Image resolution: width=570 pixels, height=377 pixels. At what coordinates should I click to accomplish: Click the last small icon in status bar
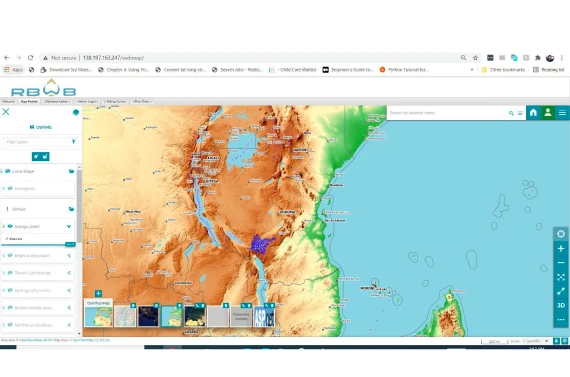pos(565,341)
